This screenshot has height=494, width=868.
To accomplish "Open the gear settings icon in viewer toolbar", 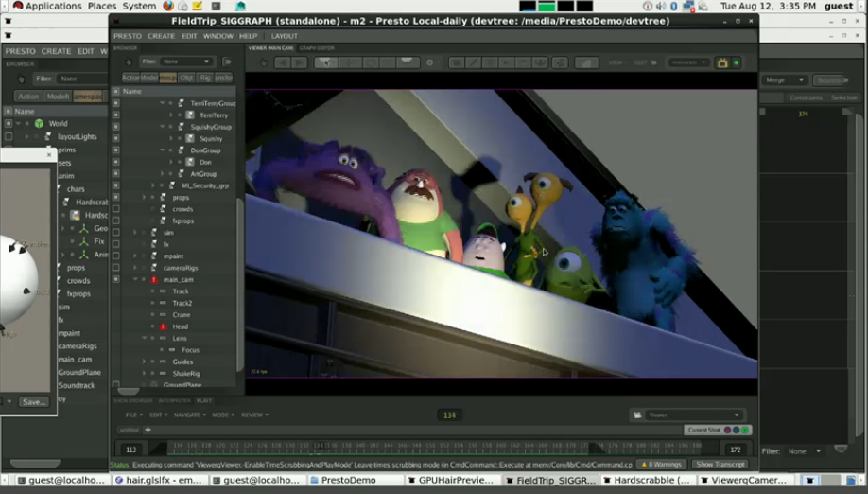I will 430,62.
